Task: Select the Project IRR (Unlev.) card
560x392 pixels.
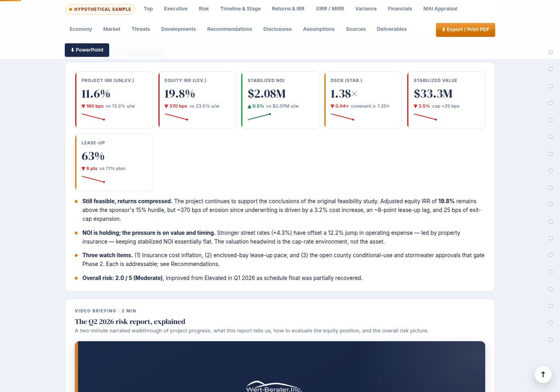Action: tap(114, 100)
